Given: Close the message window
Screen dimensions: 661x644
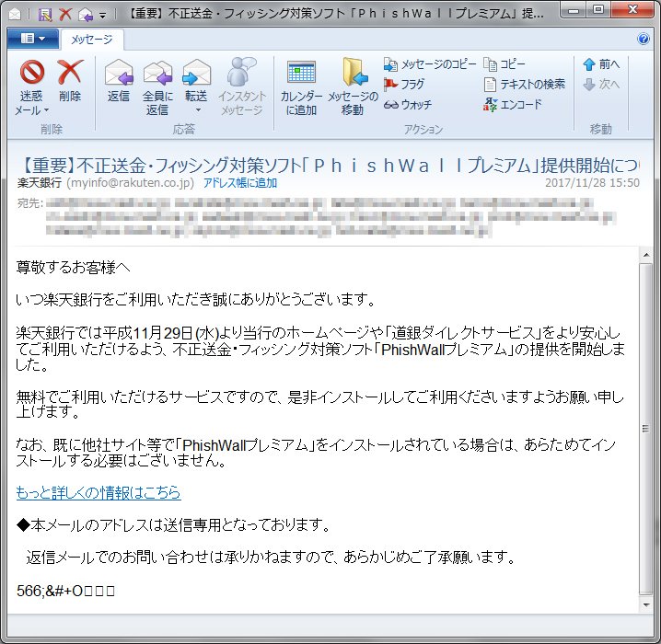Looking at the screenshot, I should pyautogui.click(x=632, y=10).
